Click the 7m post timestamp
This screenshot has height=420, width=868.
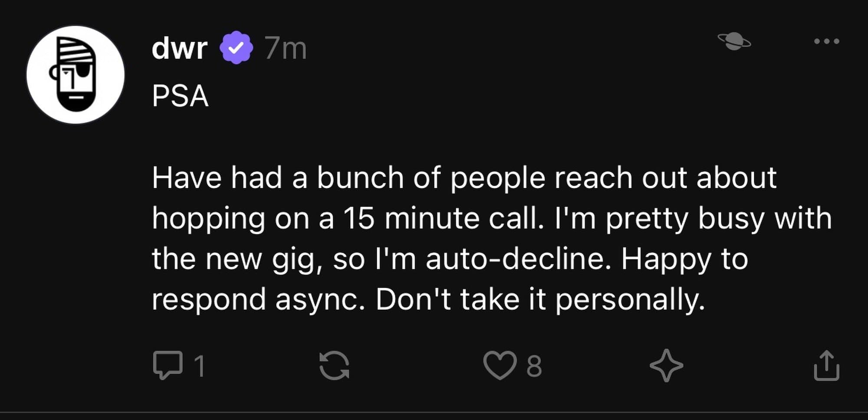point(286,48)
